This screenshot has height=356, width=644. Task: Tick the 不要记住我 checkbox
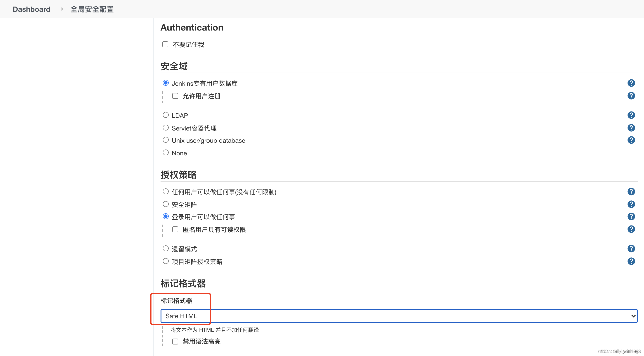click(x=165, y=45)
